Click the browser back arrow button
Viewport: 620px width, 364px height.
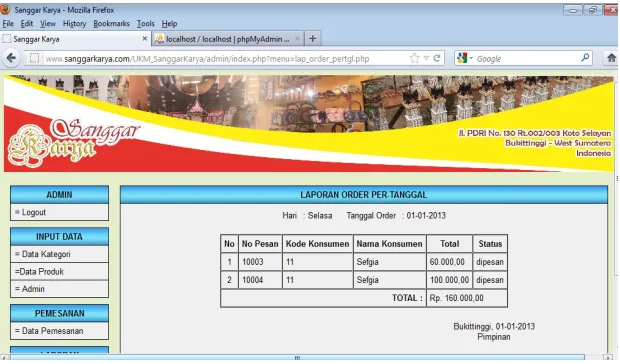pos(11,58)
